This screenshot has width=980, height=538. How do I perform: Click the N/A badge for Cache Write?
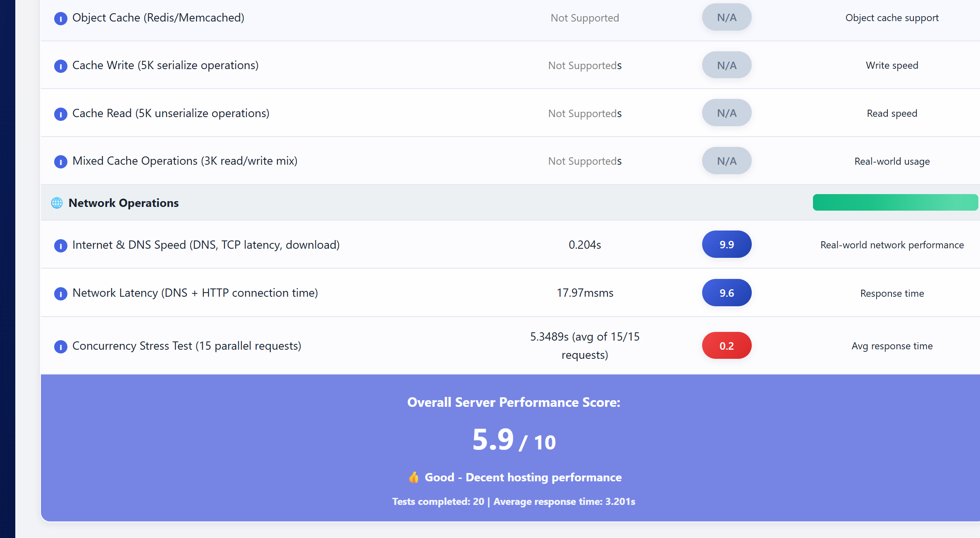(x=727, y=65)
